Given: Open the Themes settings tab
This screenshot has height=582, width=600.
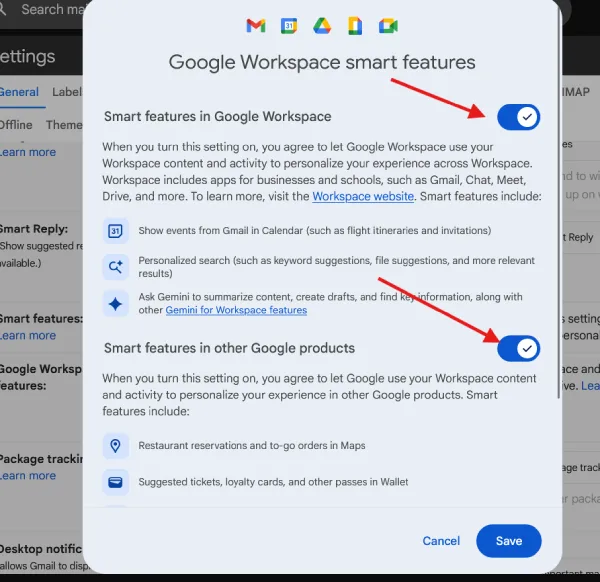Looking at the screenshot, I should (64, 125).
